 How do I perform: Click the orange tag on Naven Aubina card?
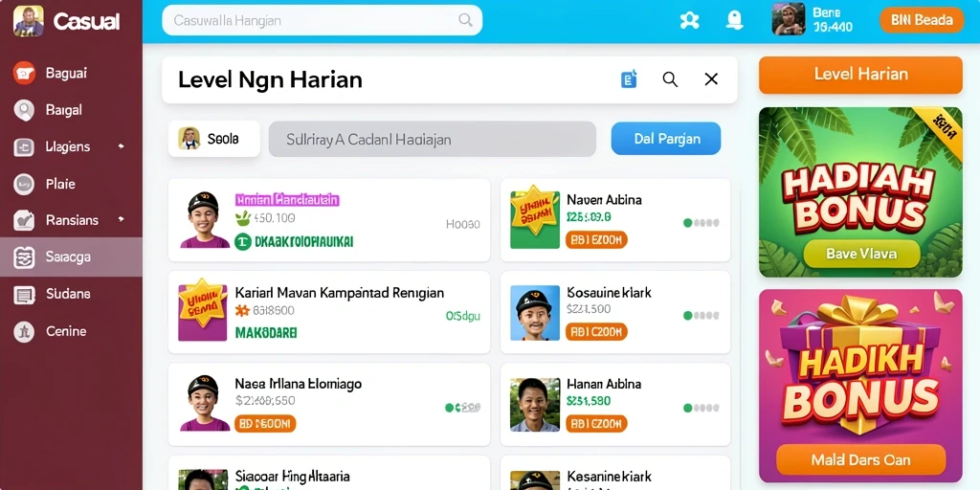(x=596, y=239)
